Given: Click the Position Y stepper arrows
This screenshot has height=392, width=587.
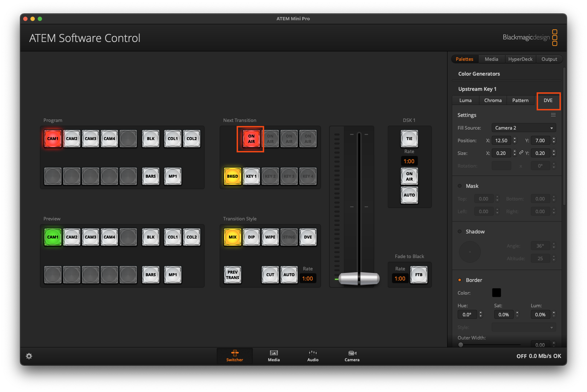Looking at the screenshot, I should click(x=554, y=140).
